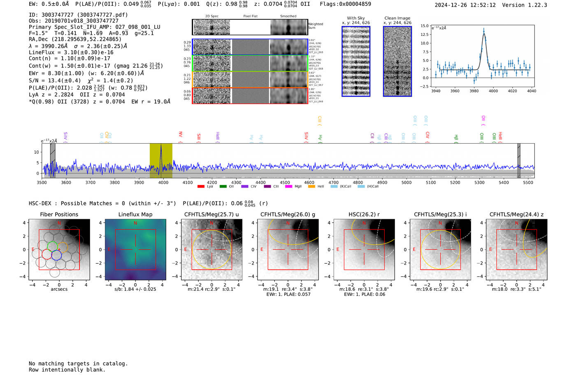Click the EWr: 1, PLAE: 0.057 caption
Screen dimensions: 576x392
(288, 295)
